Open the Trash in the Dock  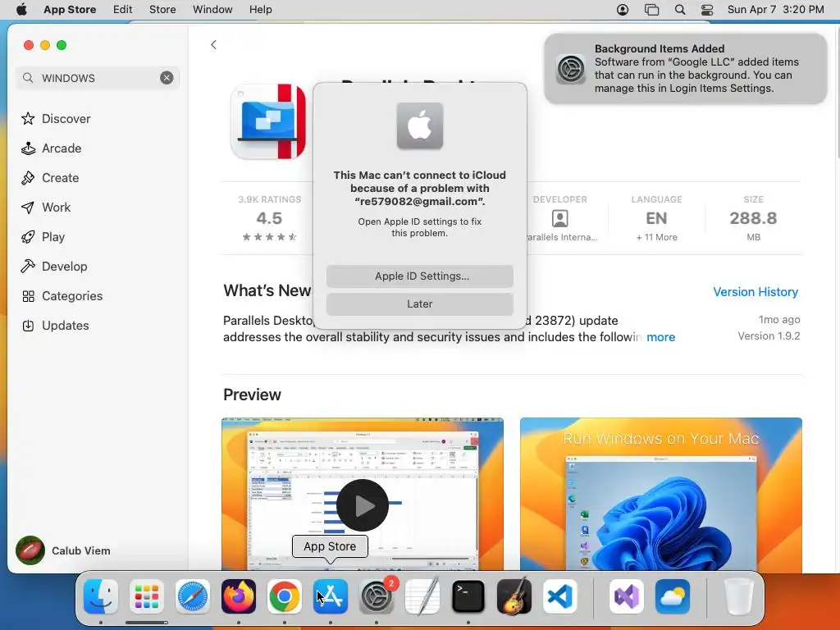739,596
